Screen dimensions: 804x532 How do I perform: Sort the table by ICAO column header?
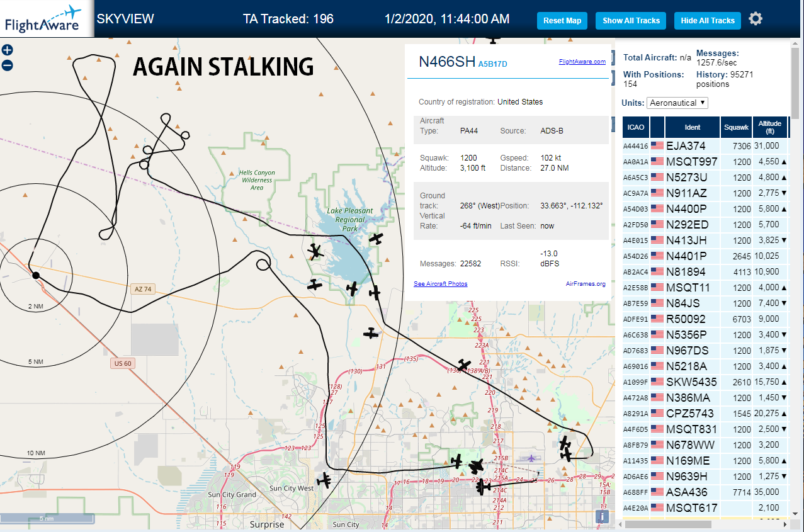[x=636, y=127]
